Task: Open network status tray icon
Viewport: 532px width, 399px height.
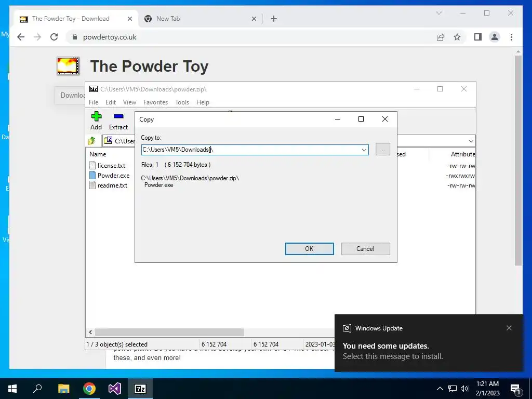Action: coord(453,389)
